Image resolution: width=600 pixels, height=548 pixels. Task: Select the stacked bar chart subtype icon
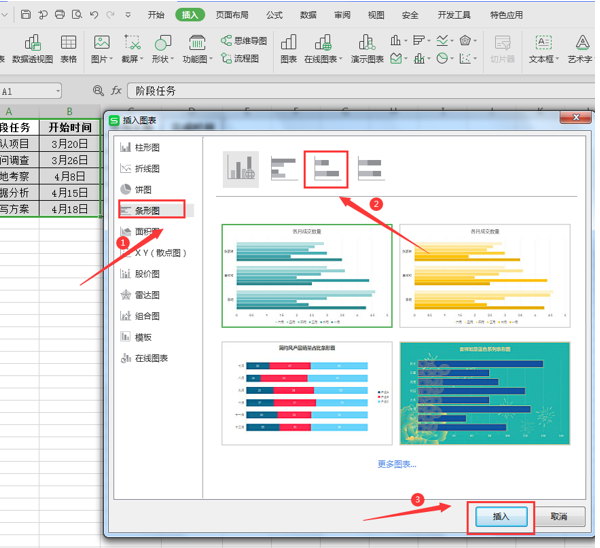[326, 169]
